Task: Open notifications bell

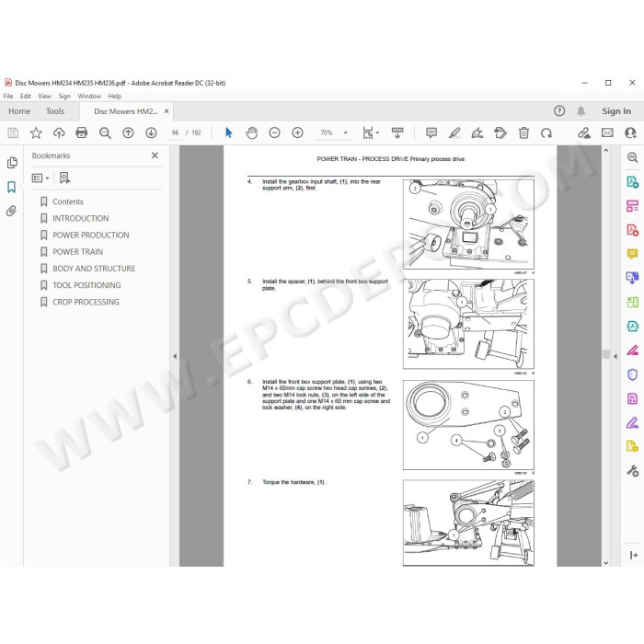Action: coord(581,111)
